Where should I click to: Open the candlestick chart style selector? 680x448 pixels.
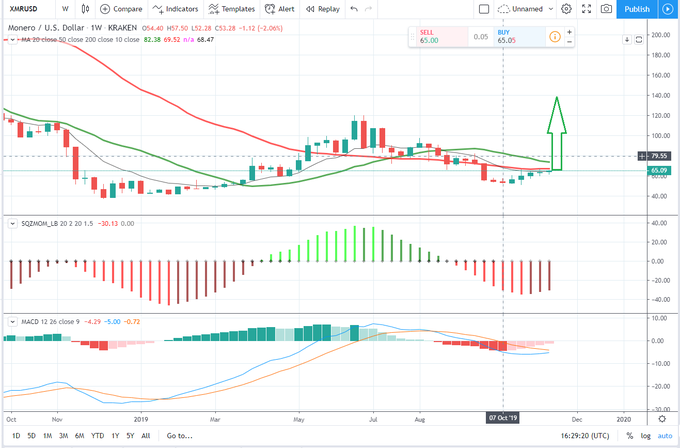(x=85, y=9)
